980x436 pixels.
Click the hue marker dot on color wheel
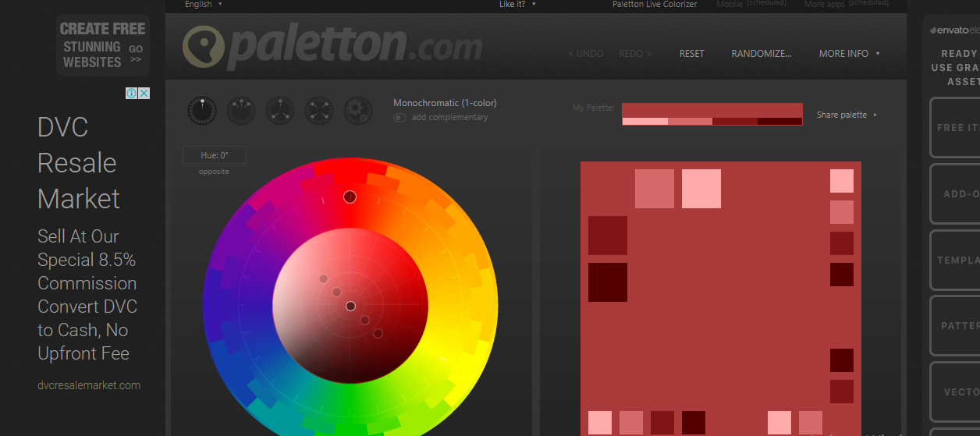350,197
